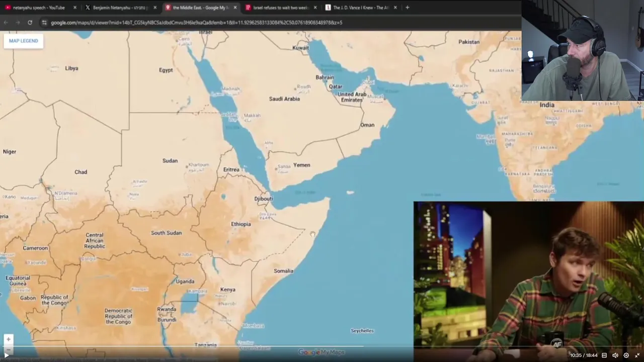Exit fullscreen using the collapse arrows icon

(x=637, y=355)
